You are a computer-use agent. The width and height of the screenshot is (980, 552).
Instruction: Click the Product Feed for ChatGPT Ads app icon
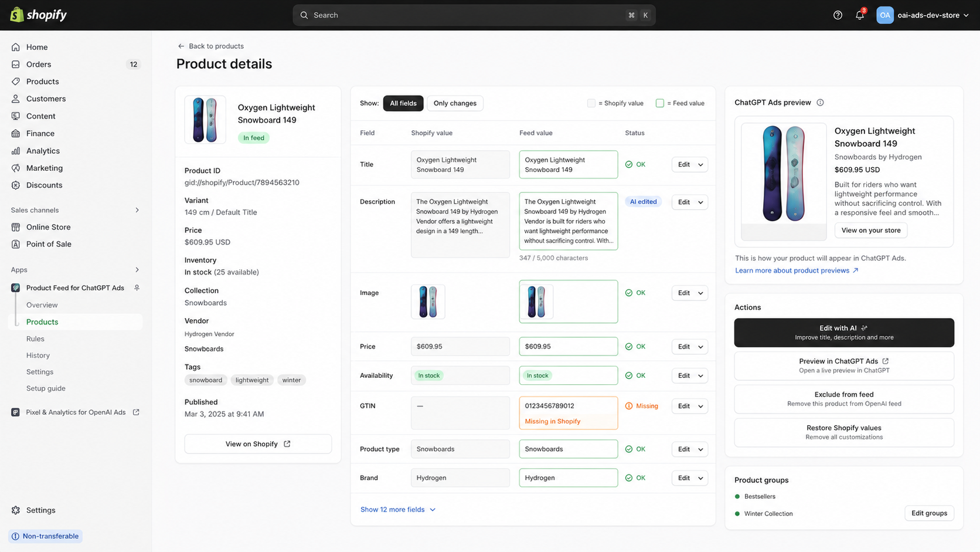click(16, 288)
